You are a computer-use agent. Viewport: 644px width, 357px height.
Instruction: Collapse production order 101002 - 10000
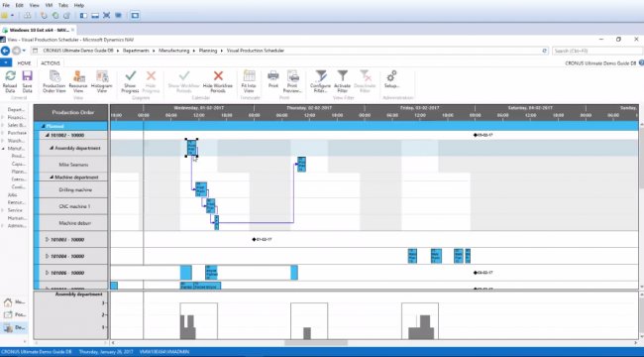tap(47, 135)
